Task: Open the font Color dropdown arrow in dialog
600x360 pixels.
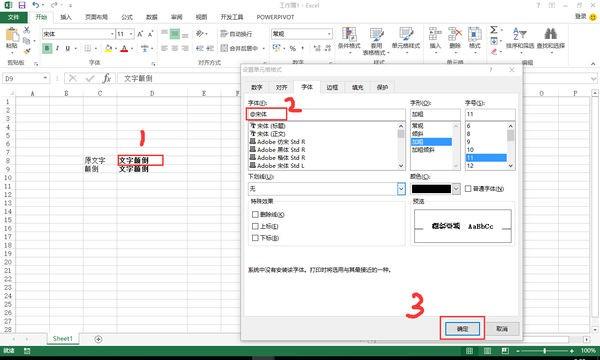Action: pyautogui.click(x=456, y=189)
